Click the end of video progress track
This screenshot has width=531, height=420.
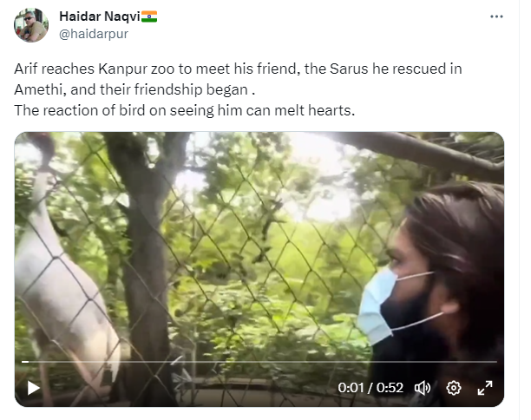click(495, 362)
